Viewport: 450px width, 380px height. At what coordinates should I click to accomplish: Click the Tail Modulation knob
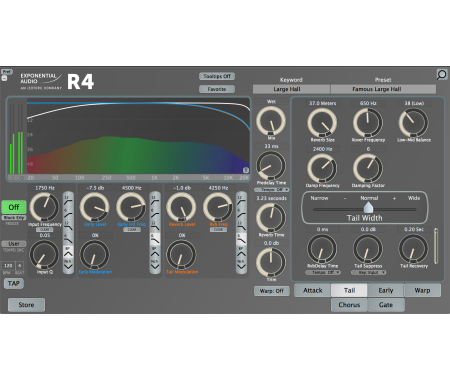181,255
